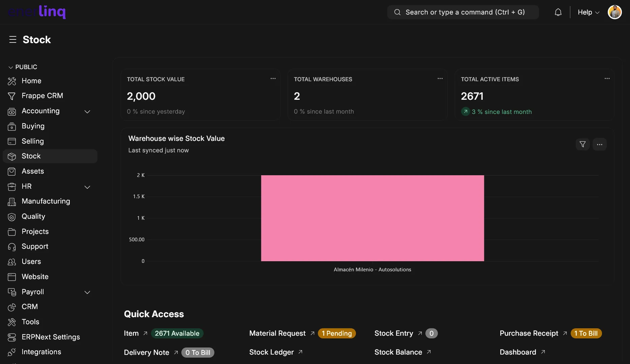
Task: Collapse the PUBLIC section in sidebar
Action: click(10, 67)
